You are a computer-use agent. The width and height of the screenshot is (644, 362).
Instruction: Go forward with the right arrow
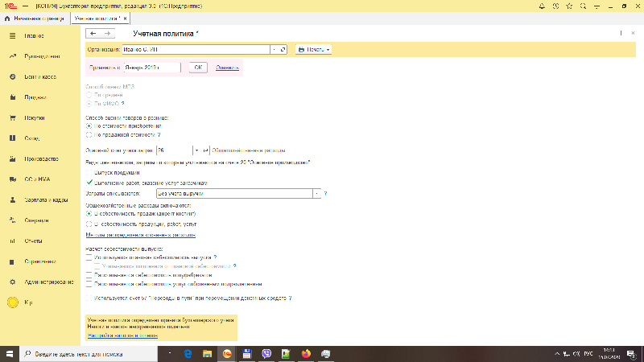(x=108, y=34)
